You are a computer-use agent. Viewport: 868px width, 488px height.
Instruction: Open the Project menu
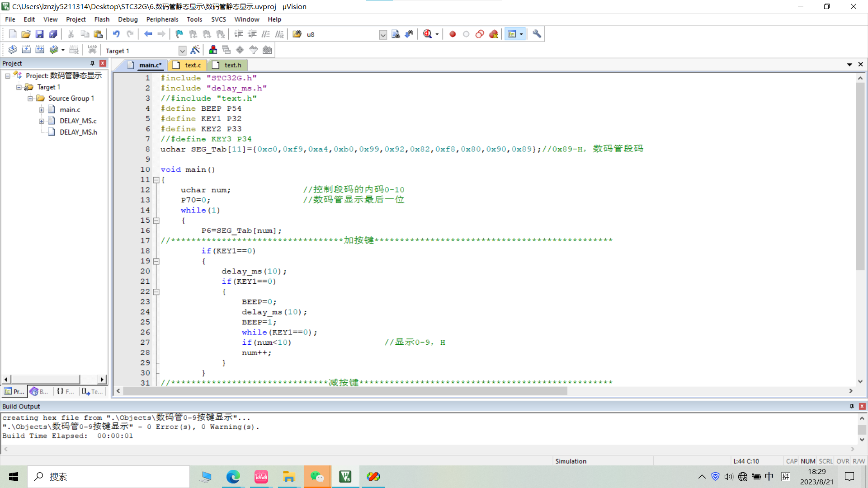(x=76, y=19)
